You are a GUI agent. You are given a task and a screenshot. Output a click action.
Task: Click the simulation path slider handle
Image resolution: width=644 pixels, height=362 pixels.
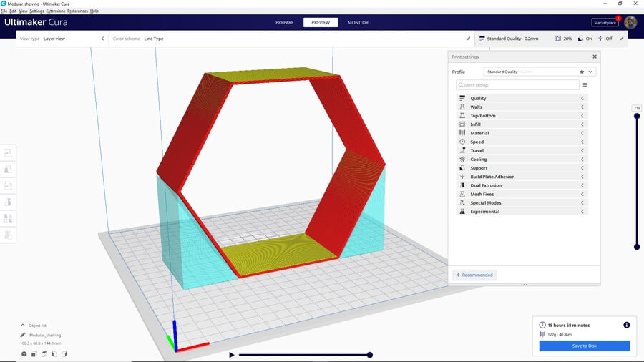[x=370, y=355]
